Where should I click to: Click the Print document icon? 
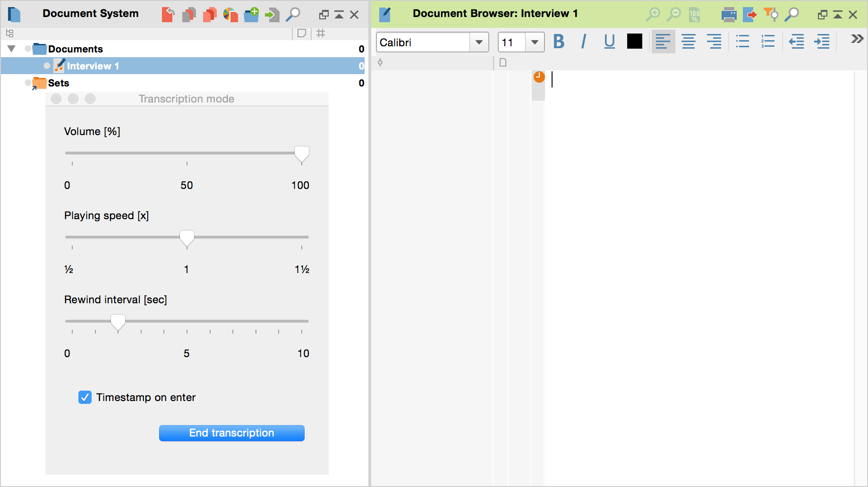pos(729,15)
